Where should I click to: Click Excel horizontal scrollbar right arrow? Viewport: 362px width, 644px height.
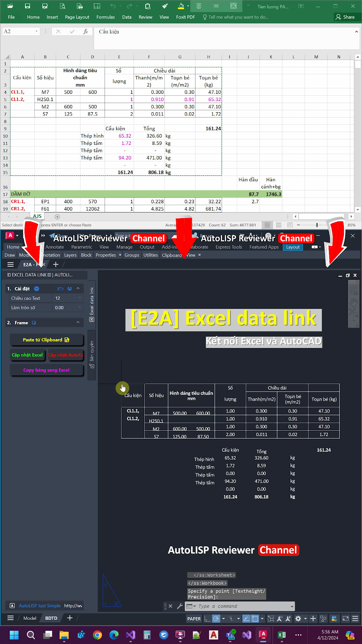pos(351,217)
